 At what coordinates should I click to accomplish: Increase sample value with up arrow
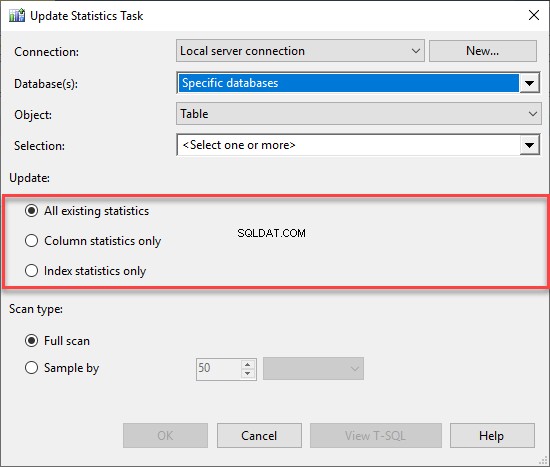[x=248, y=364]
